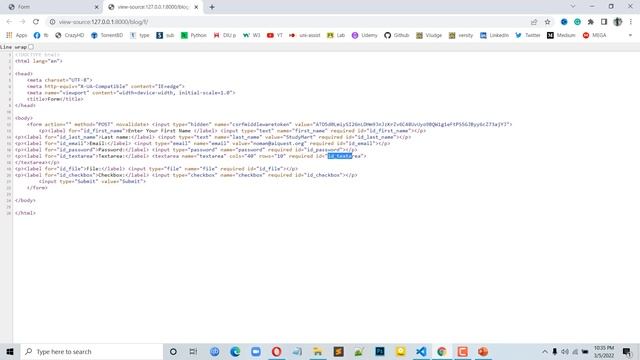Open the uni-assist bookmark
Viewport: 640px width, 360px height.
click(x=304, y=36)
